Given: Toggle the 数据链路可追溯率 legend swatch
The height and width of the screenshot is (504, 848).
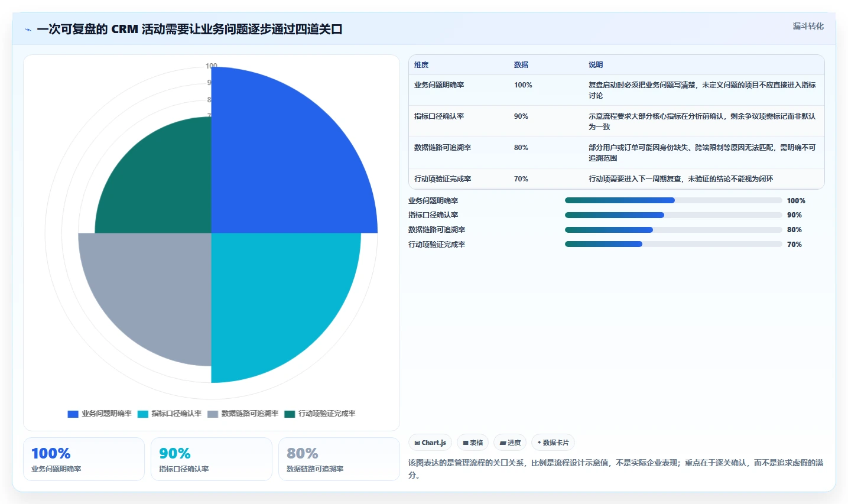Looking at the screenshot, I should pyautogui.click(x=213, y=414).
